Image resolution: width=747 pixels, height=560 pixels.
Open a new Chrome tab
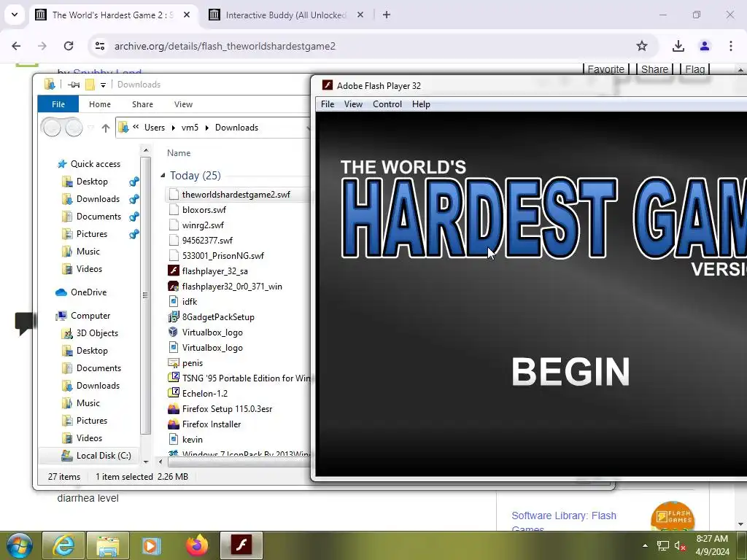pos(387,15)
